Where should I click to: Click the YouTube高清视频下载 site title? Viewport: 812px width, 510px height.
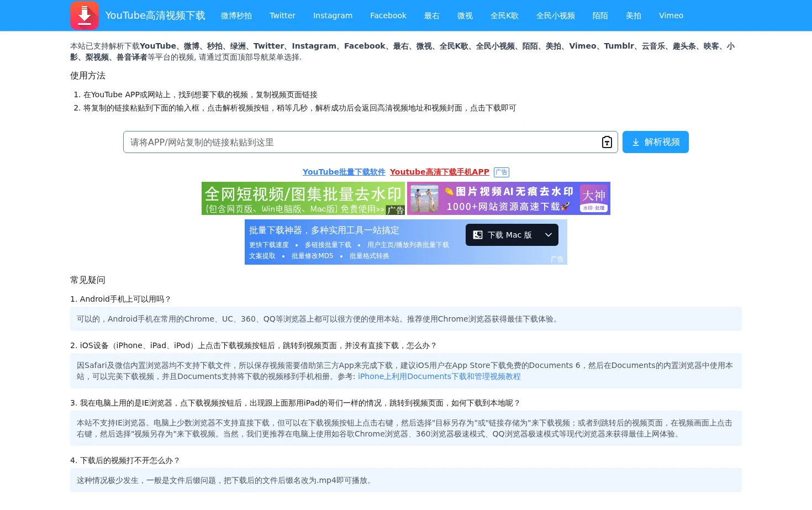(155, 15)
